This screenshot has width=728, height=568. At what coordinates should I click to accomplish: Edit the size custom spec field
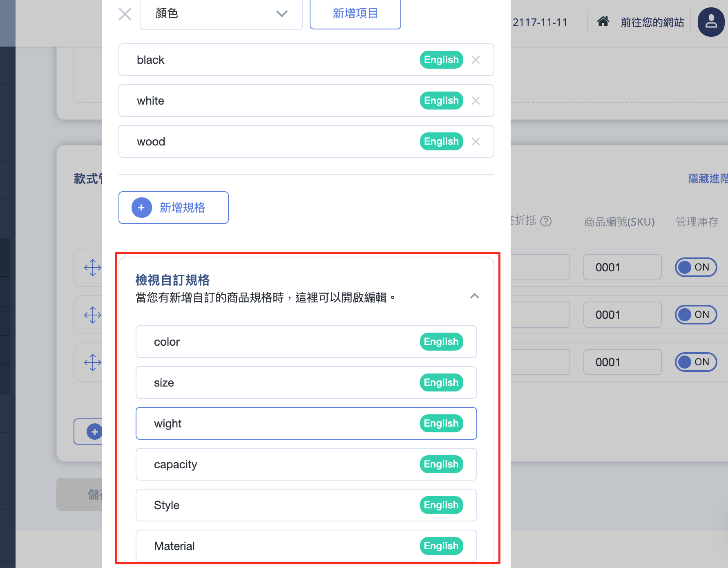pyautogui.click(x=306, y=382)
